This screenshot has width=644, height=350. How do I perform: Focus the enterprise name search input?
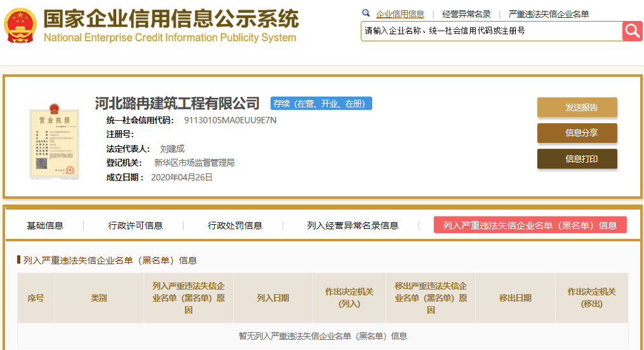[492, 31]
